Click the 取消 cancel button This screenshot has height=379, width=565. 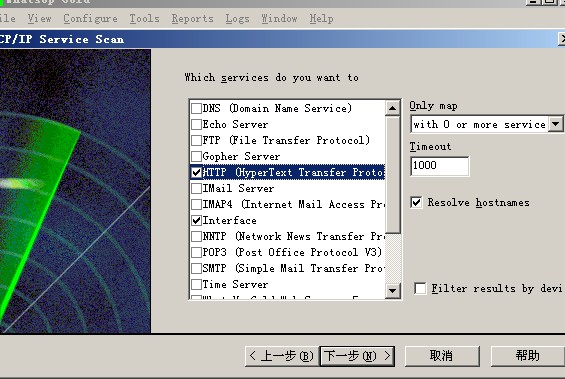tap(442, 356)
